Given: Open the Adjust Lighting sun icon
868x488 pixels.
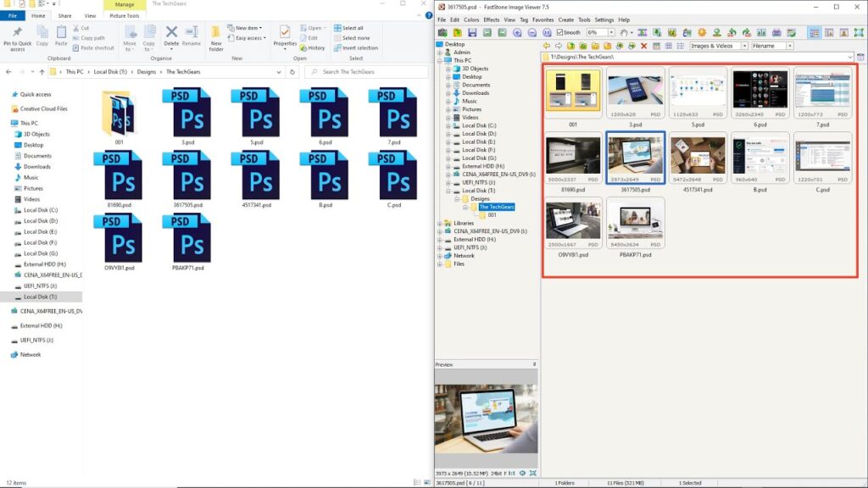Looking at the screenshot, I should [702, 32].
